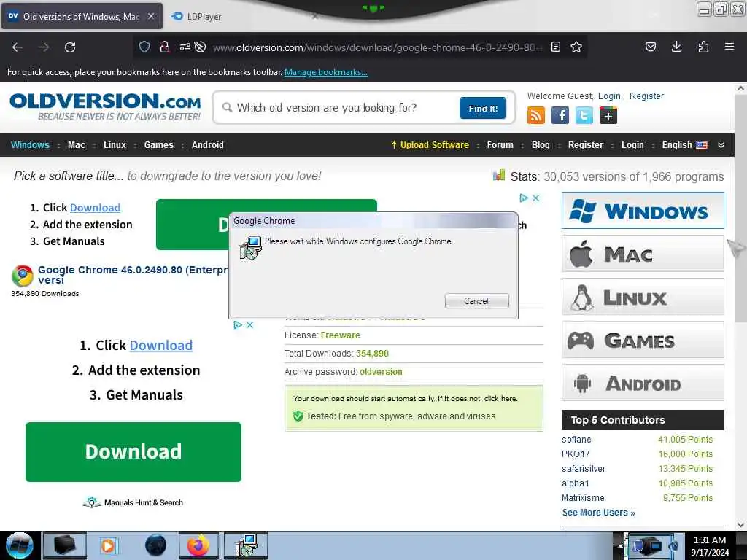Open the Games platform banner
The height and width of the screenshot is (560, 747).
643,340
